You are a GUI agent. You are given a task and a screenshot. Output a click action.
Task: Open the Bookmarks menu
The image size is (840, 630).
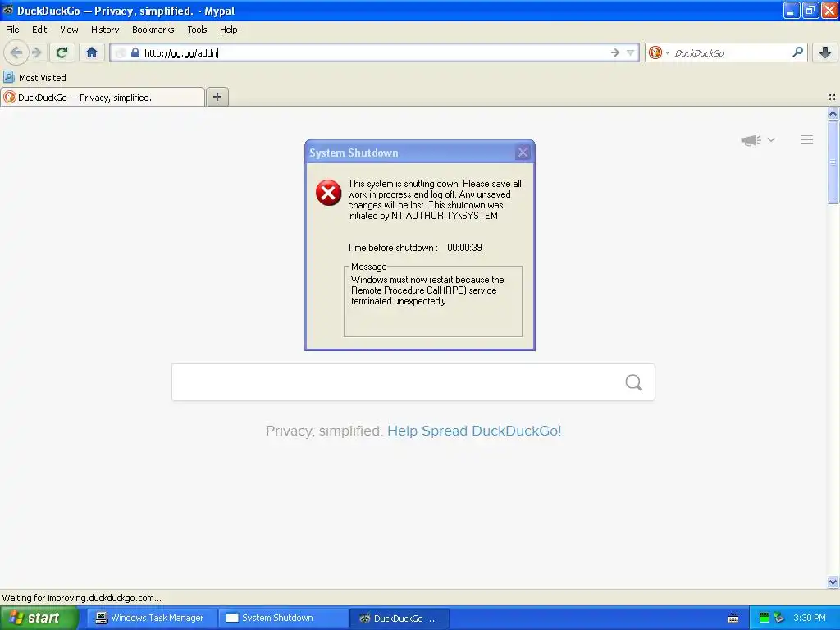pos(153,30)
